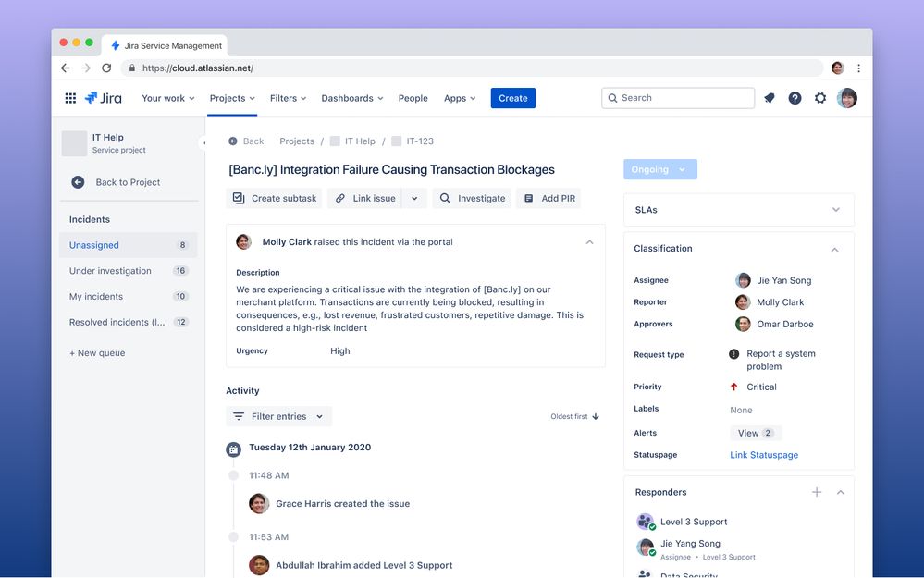This screenshot has height=578, width=924.
Task: Reload the browser page
Action: pos(106,68)
